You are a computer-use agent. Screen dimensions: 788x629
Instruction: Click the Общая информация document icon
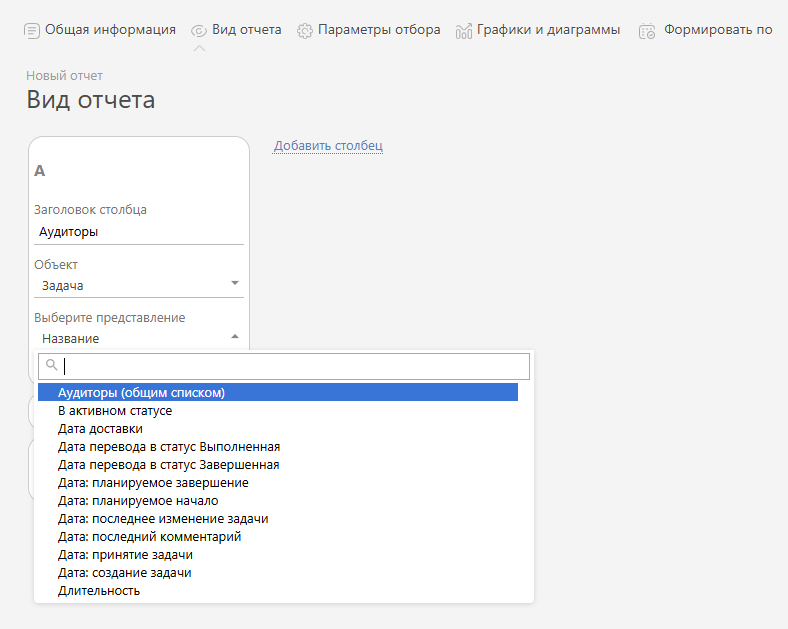32,31
